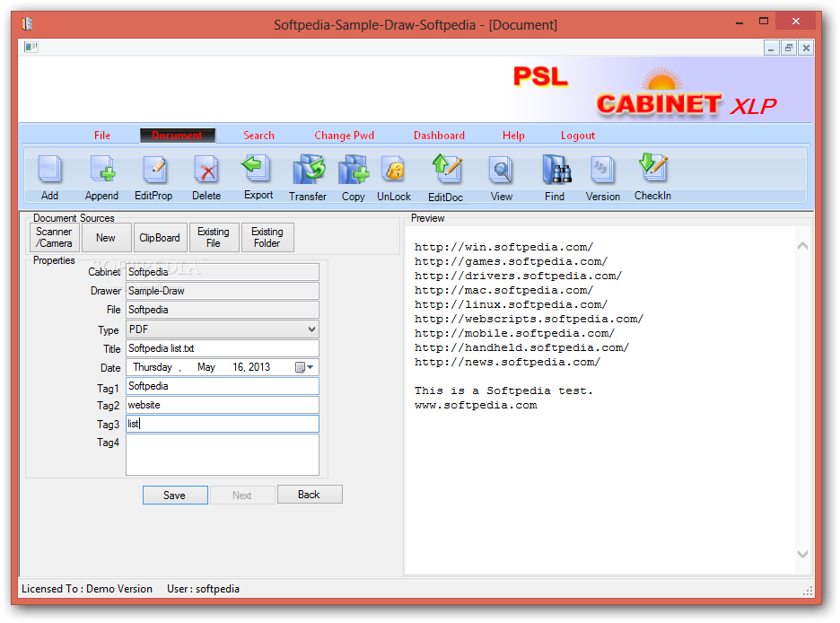Viewport: 840px width, 623px height.
Task: Focus the Tag2 field containing website
Action: 223,405
